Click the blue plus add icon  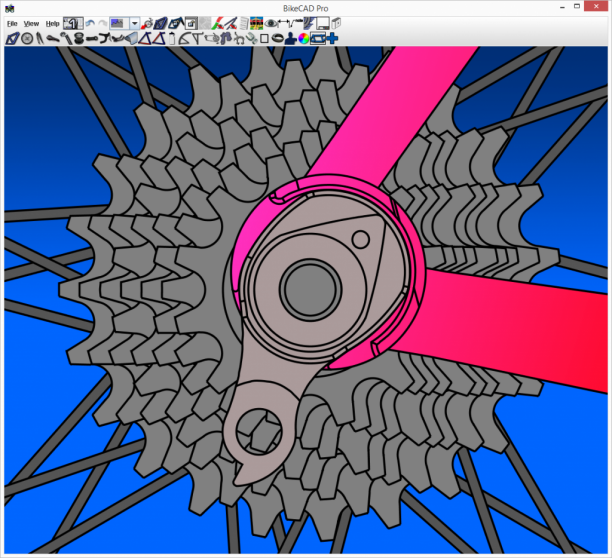click(x=333, y=39)
